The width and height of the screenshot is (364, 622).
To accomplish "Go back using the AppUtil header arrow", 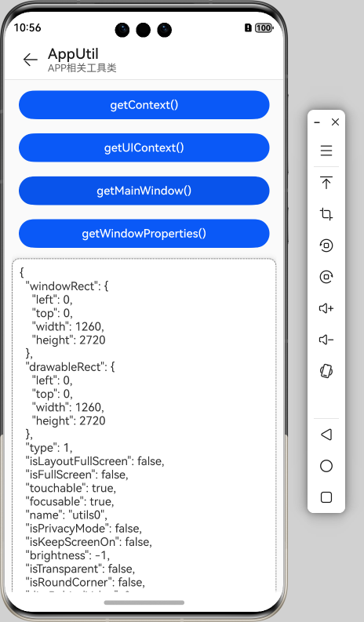I will (30, 60).
